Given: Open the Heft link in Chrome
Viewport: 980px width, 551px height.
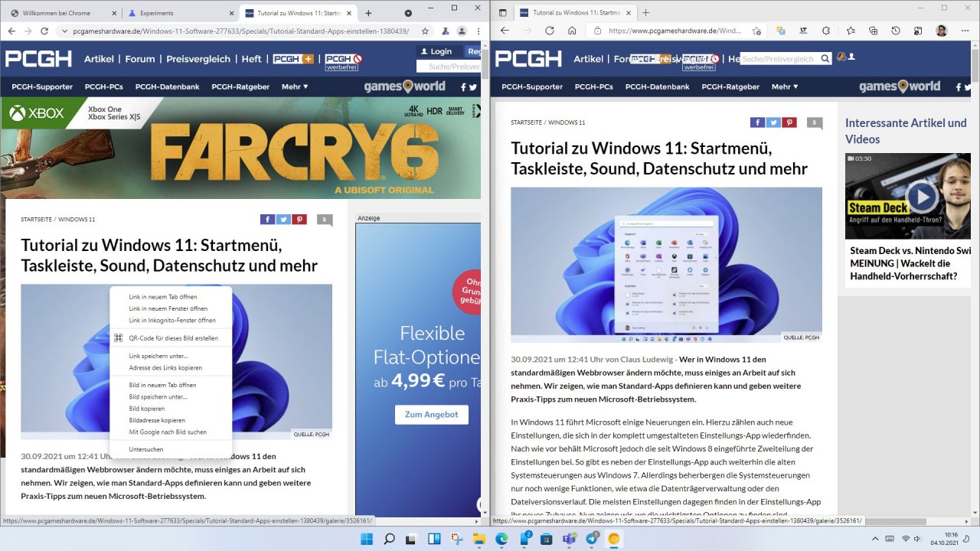Looking at the screenshot, I should [251, 59].
